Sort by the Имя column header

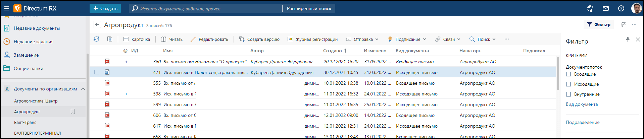tap(168, 51)
